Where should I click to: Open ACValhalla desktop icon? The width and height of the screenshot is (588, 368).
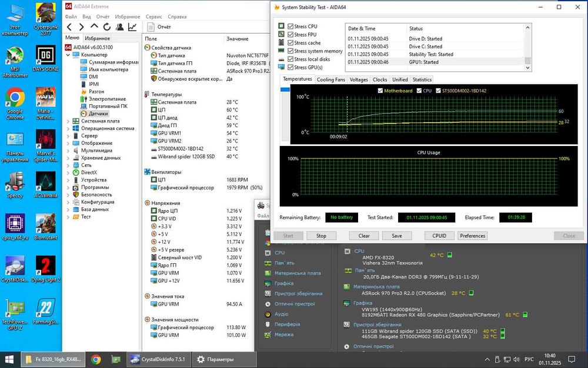(46, 185)
